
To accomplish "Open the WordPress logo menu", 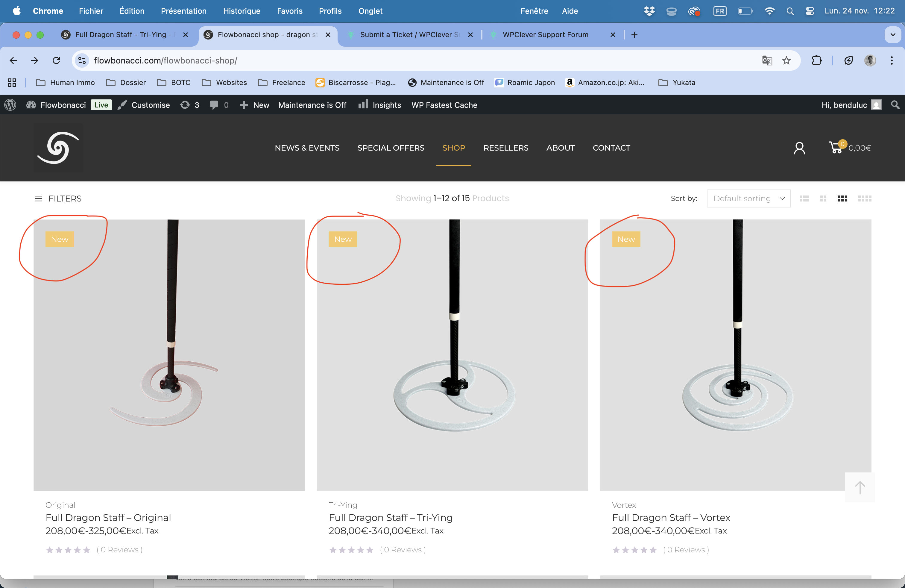I will pos(10,105).
